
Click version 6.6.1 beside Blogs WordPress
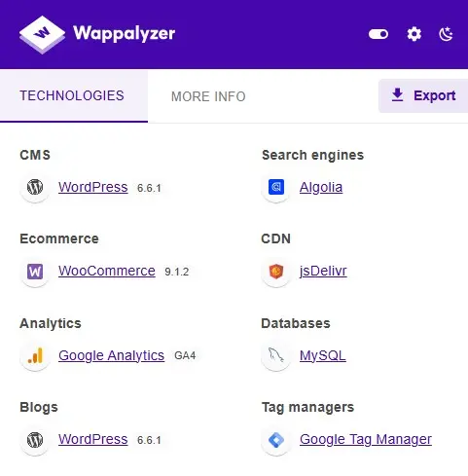(149, 440)
